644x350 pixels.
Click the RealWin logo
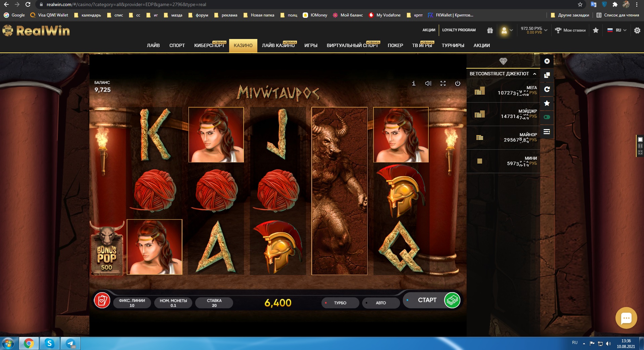(x=36, y=31)
